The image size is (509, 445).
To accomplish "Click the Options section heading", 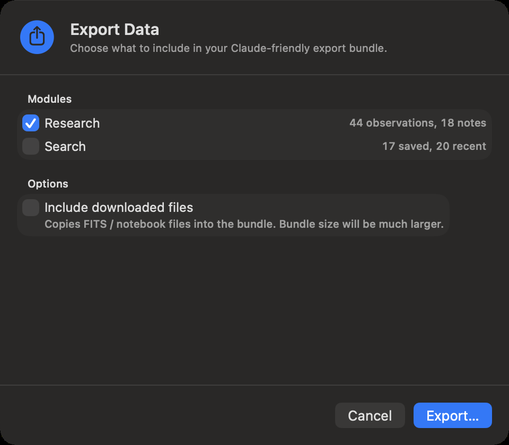I will (48, 184).
